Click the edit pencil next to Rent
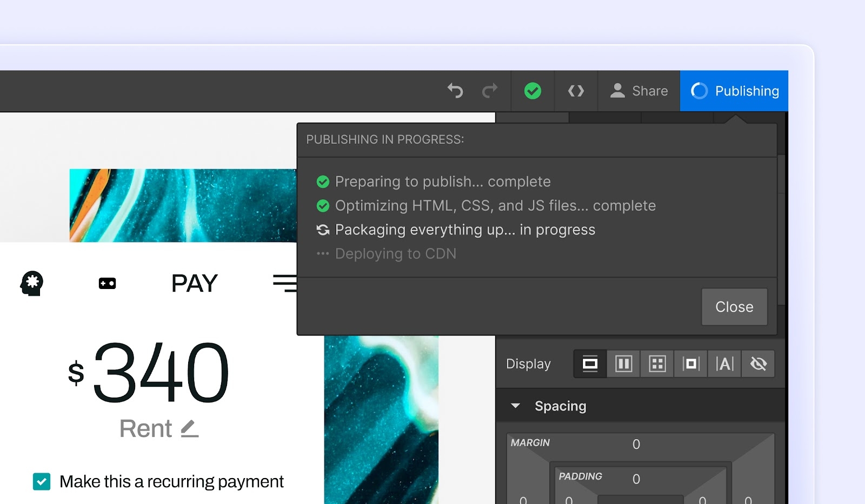This screenshot has height=504, width=865. pos(189,429)
